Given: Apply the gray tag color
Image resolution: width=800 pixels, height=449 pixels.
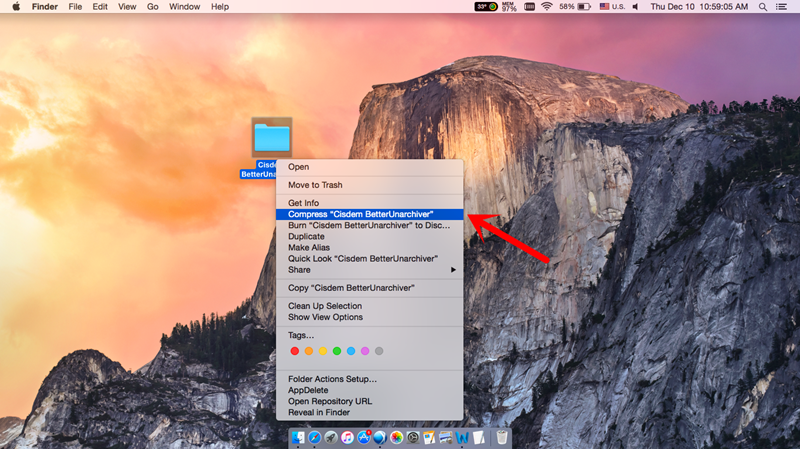Looking at the screenshot, I should (379, 351).
